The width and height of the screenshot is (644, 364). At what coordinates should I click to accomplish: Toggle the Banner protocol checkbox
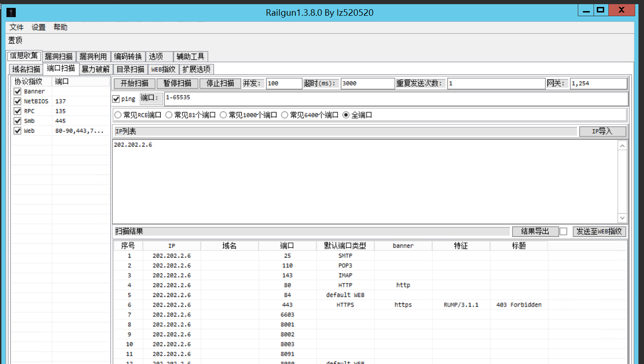point(18,92)
